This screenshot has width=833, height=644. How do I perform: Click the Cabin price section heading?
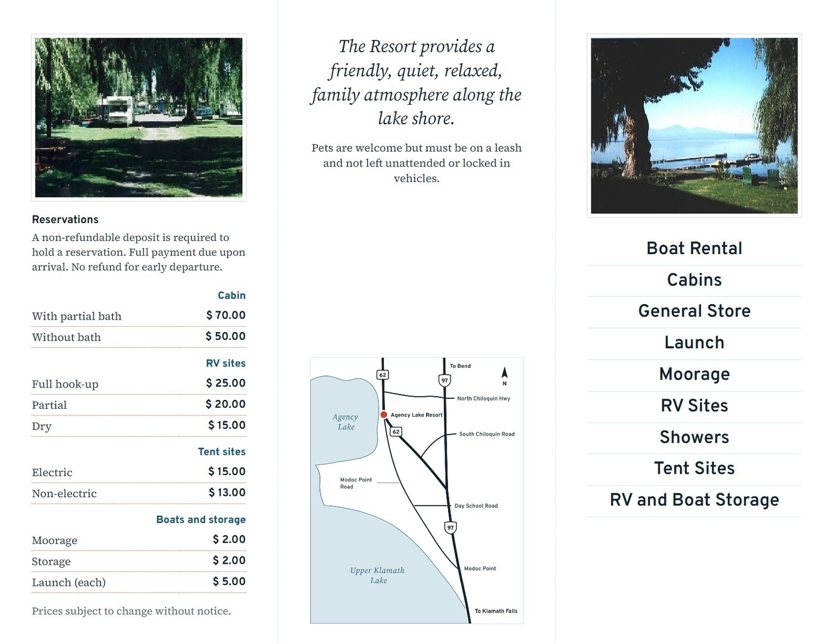coord(231,295)
